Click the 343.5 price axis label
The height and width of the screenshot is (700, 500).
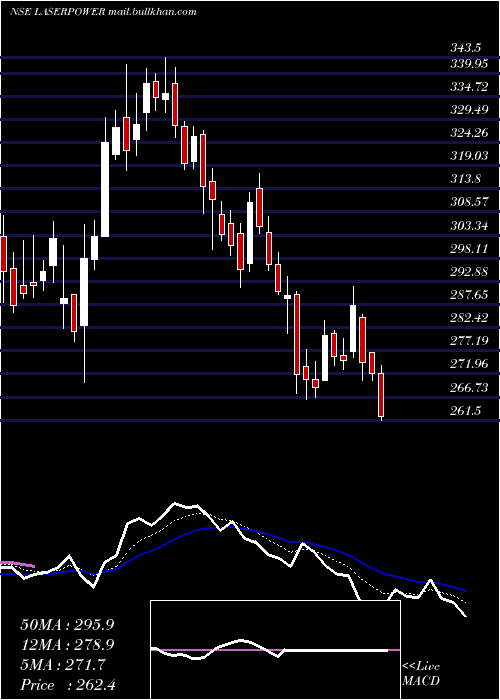pos(466,48)
